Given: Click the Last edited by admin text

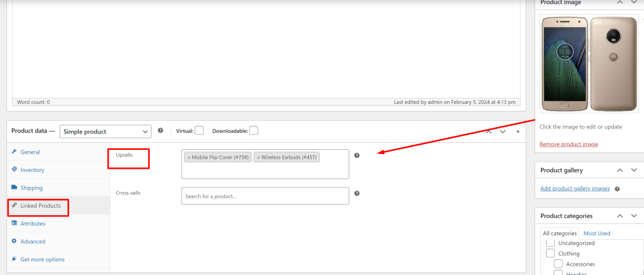Looking at the screenshot, I should coord(455,102).
